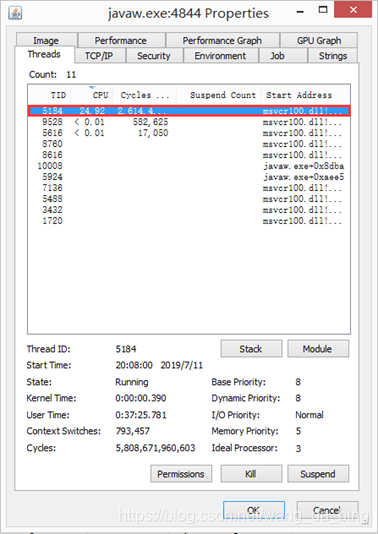Select thread row with TID 9528
Viewport: 378px width, 534px height.
tap(189, 122)
